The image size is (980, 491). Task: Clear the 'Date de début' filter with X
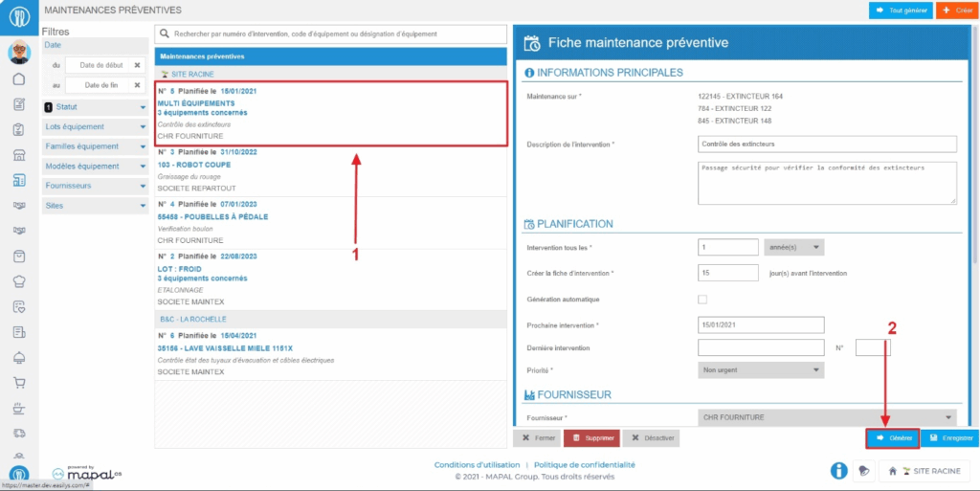click(137, 65)
